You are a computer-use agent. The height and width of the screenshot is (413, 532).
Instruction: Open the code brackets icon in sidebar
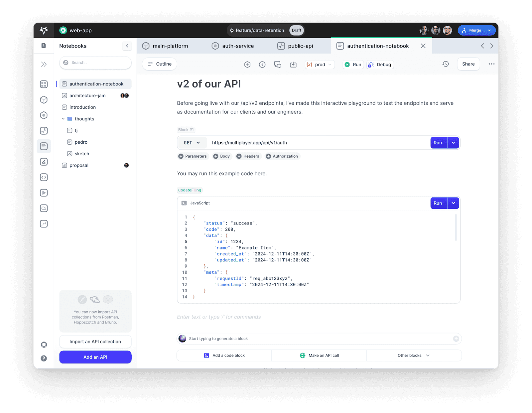(44, 177)
